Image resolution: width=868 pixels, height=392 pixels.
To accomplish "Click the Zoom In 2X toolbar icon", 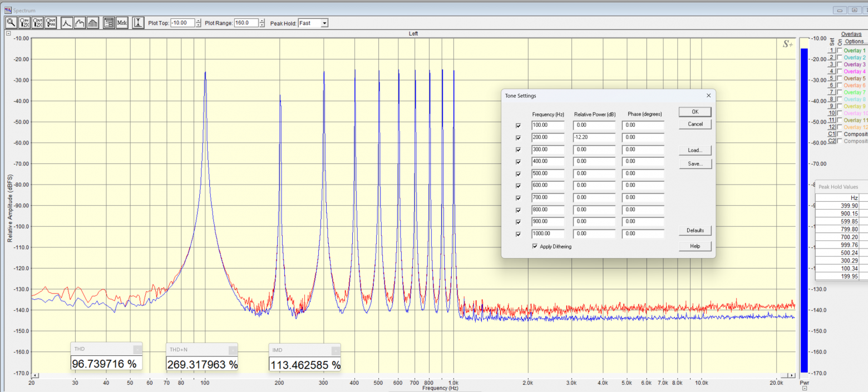I will pyautogui.click(x=24, y=23).
